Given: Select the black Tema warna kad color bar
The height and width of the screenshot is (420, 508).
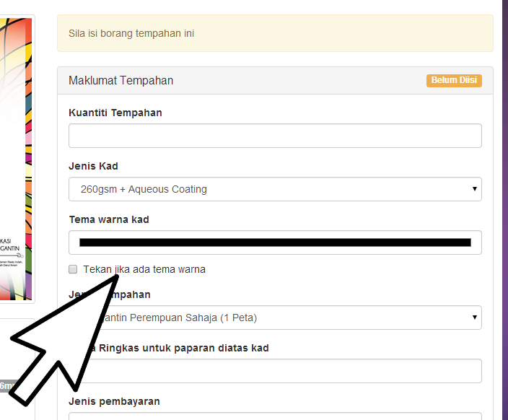Looking at the screenshot, I should [x=275, y=242].
